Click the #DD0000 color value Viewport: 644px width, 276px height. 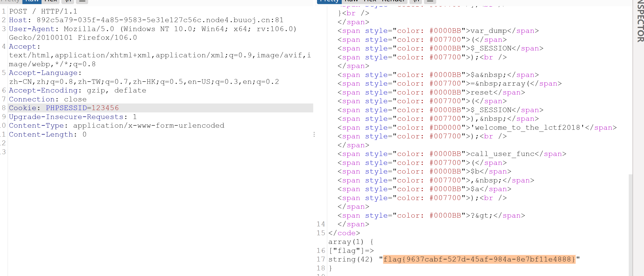pyautogui.click(x=445, y=128)
